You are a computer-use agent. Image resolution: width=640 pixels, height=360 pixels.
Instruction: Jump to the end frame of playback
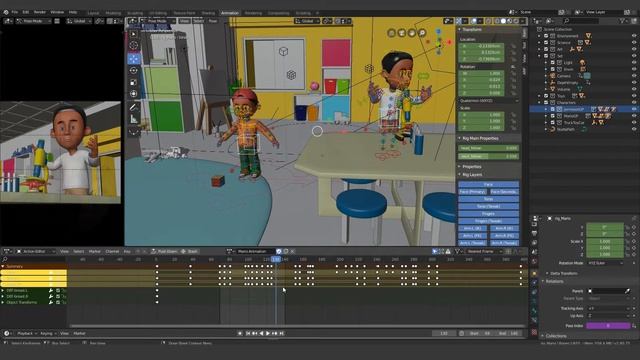(x=281, y=333)
